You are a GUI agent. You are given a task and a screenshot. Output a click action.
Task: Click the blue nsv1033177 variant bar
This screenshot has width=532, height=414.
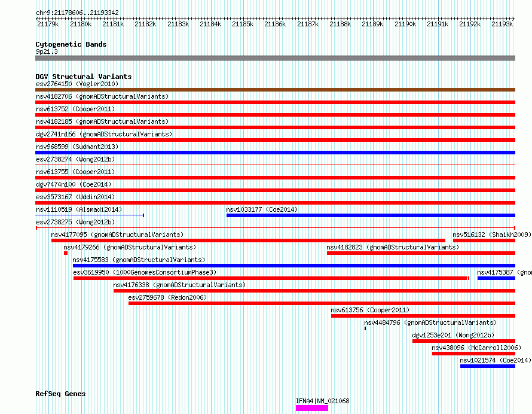[371, 215]
